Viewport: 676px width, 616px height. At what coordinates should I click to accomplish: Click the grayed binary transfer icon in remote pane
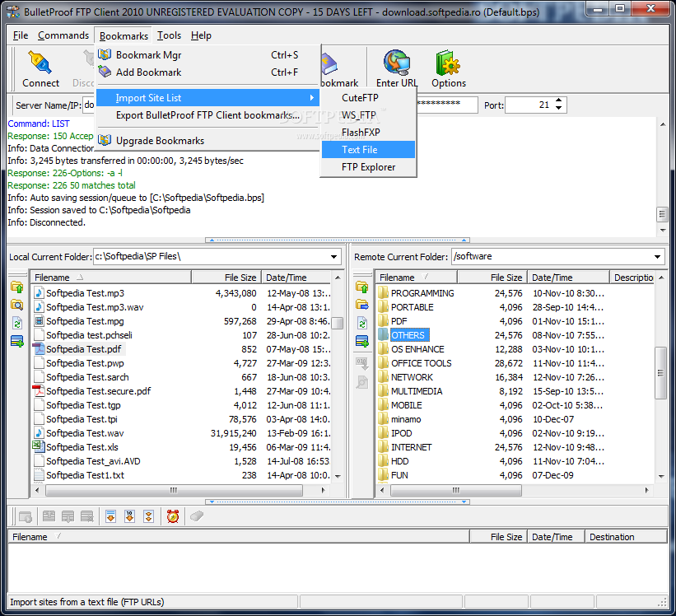pos(361,364)
